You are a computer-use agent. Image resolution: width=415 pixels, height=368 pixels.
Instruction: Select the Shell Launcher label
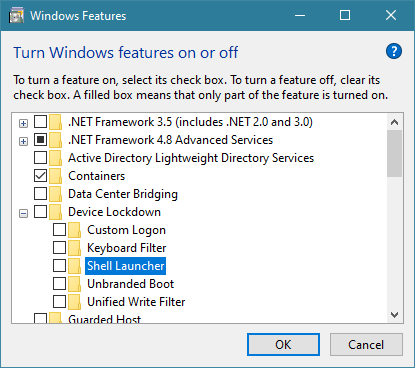coord(126,266)
